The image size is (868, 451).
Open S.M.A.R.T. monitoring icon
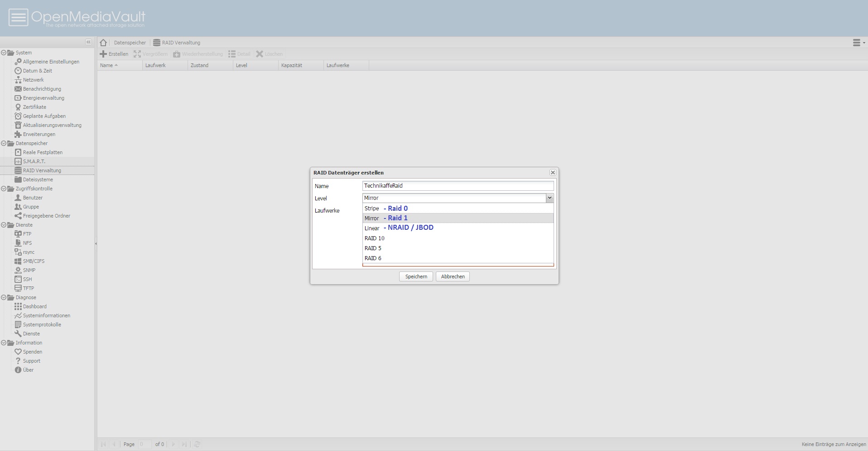(18, 161)
